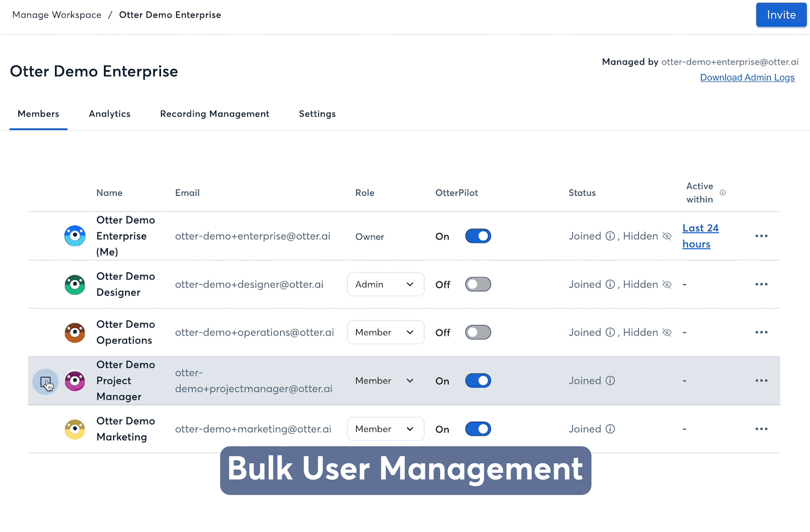Open more options for Otter Demo Designer
This screenshot has height=532, width=810.
pos(761,284)
